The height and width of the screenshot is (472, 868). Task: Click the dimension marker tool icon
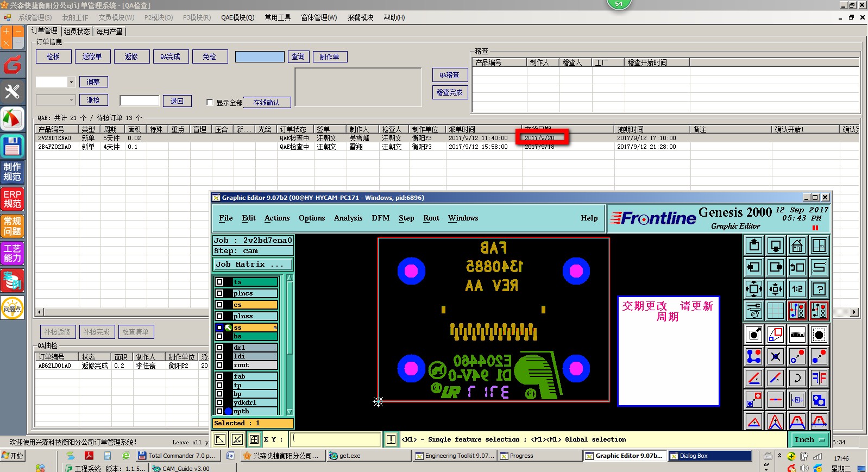(797, 400)
